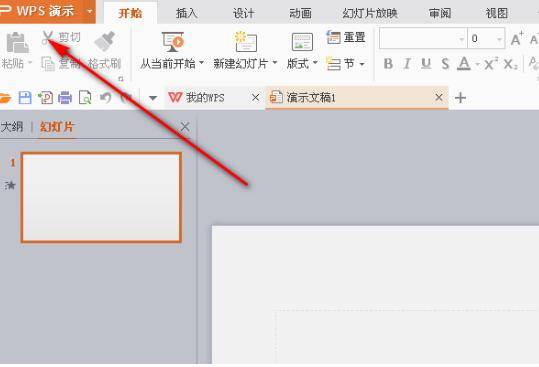Switch to the 我的WPS document tab

click(x=205, y=98)
